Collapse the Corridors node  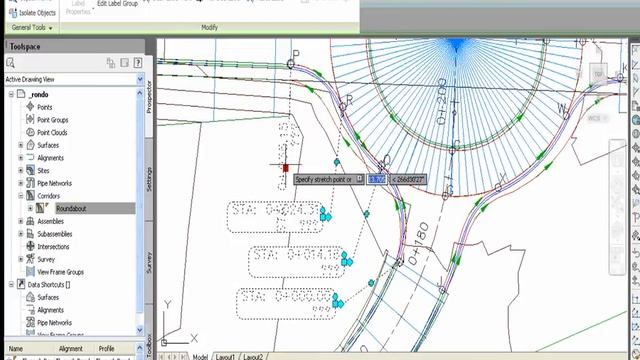pos(20,196)
